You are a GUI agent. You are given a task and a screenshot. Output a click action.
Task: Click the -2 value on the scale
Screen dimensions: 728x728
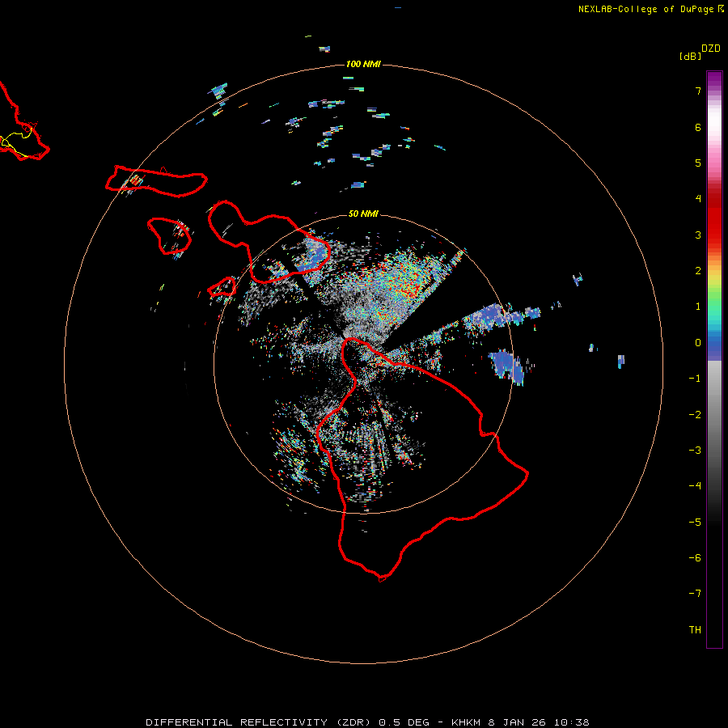click(x=695, y=415)
